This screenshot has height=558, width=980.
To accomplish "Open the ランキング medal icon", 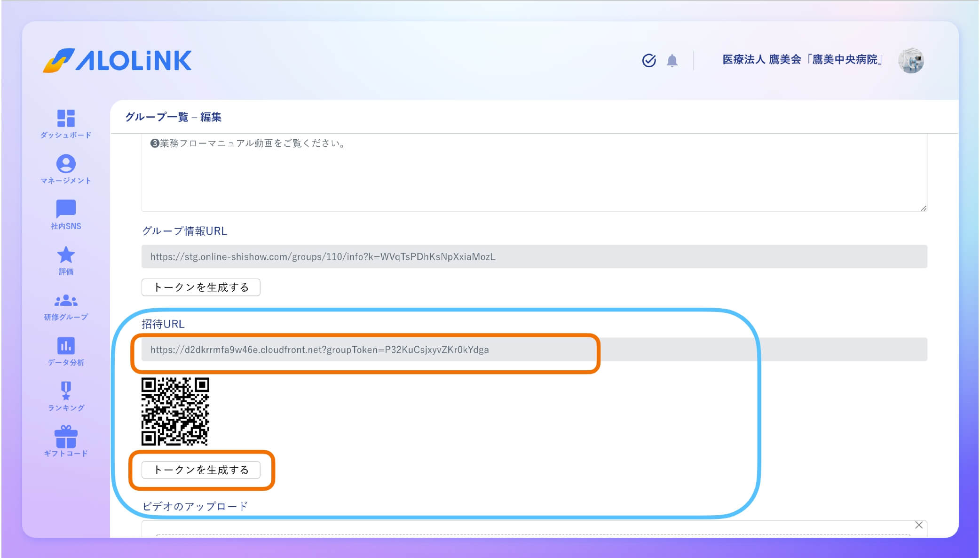I will click(x=66, y=391).
